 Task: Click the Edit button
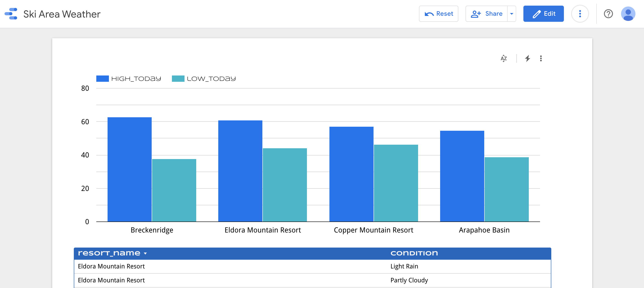click(x=543, y=14)
